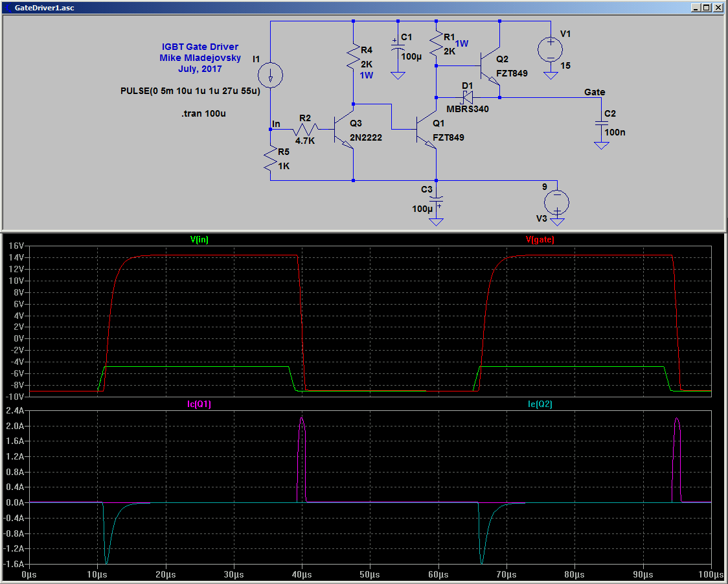Click the 100µ value of C1

click(411, 57)
